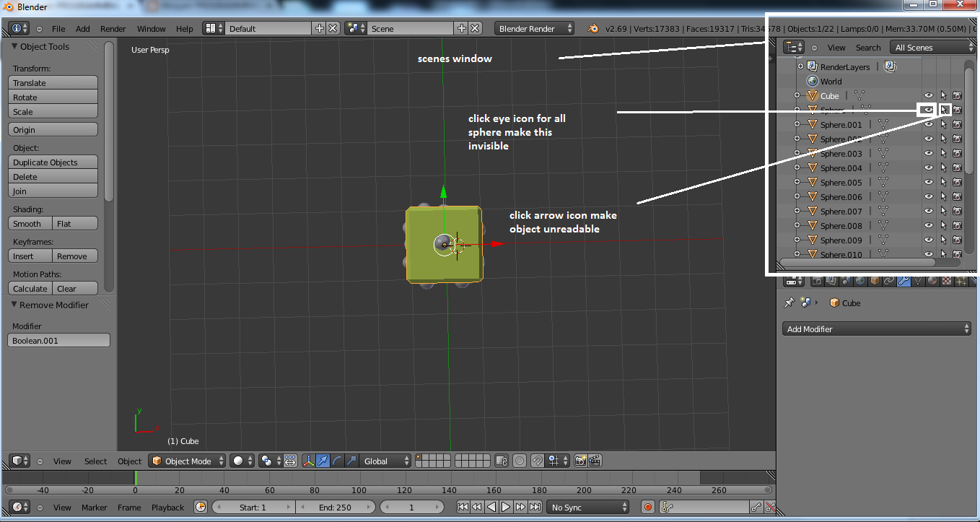Image resolution: width=980 pixels, height=522 pixels.
Task: Click the outliner vertical scrollbar
Action: click(969, 119)
